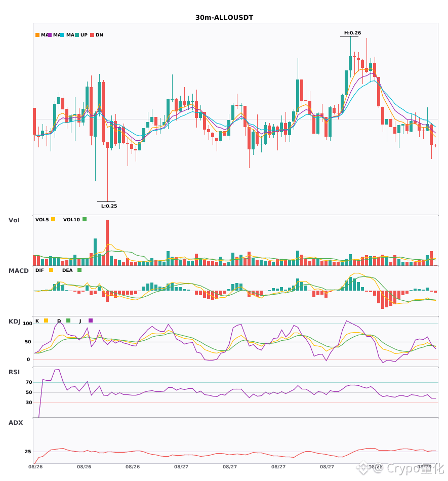Click the RSI 70 axis value
Image resolution: width=448 pixels, height=481 pixels.
pos(29,382)
